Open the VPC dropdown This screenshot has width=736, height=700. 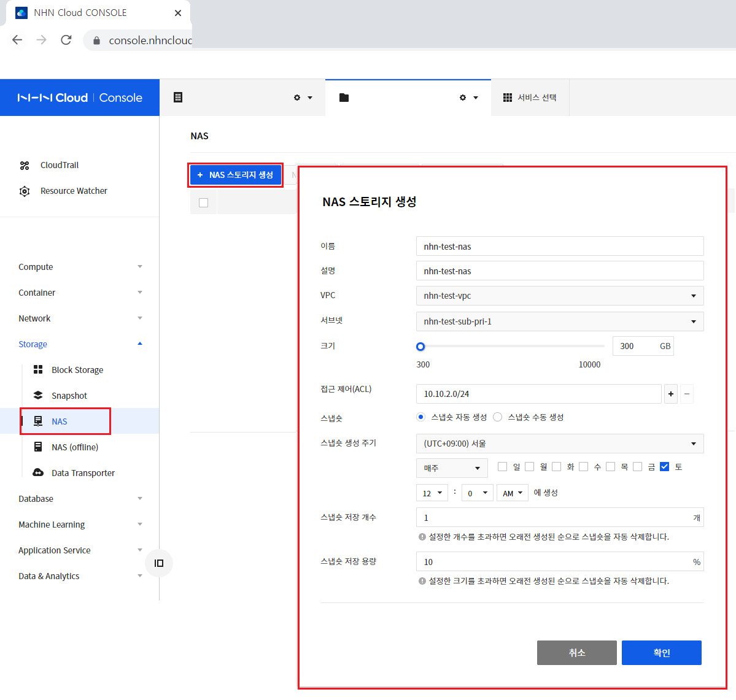pos(559,296)
